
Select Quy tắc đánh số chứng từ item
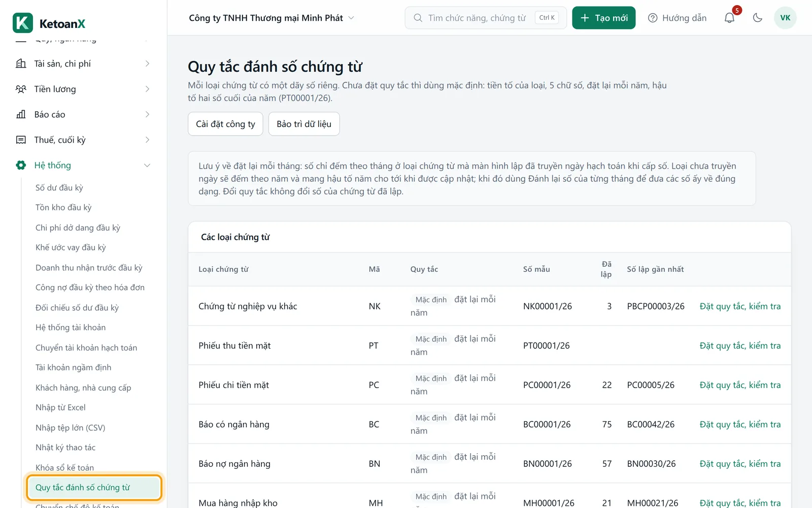[94, 488]
